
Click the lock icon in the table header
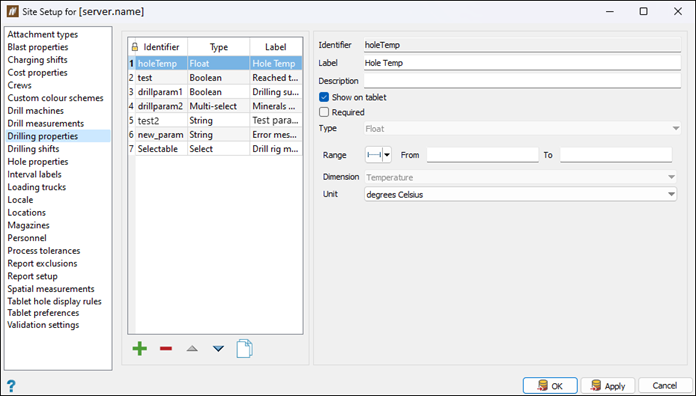135,47
